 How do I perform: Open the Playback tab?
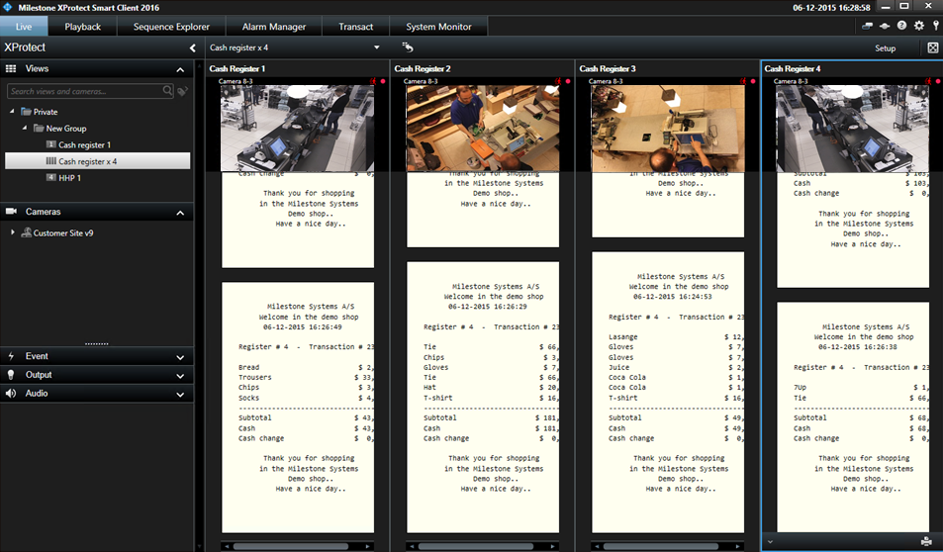tap(83, 26)
